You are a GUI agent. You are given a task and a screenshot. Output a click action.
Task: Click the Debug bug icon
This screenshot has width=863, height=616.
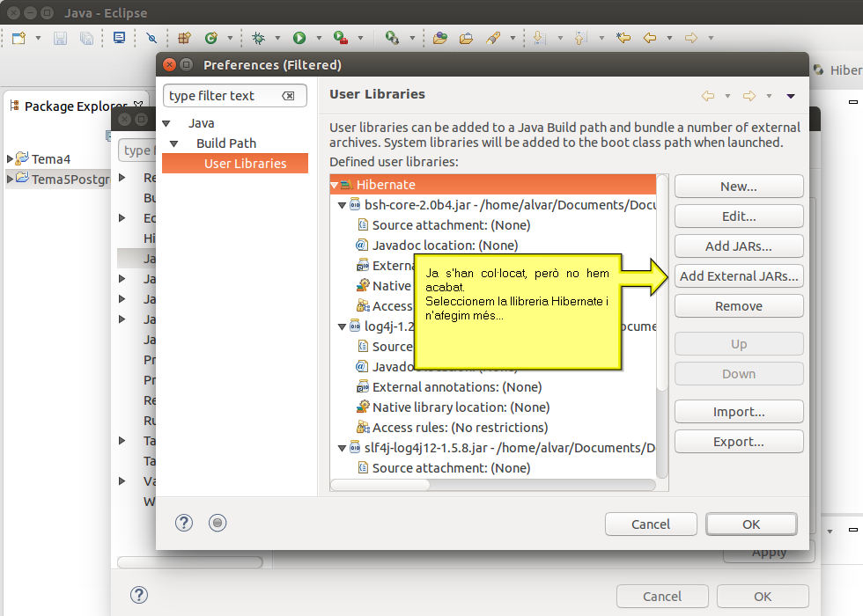[x=258, y=38]
